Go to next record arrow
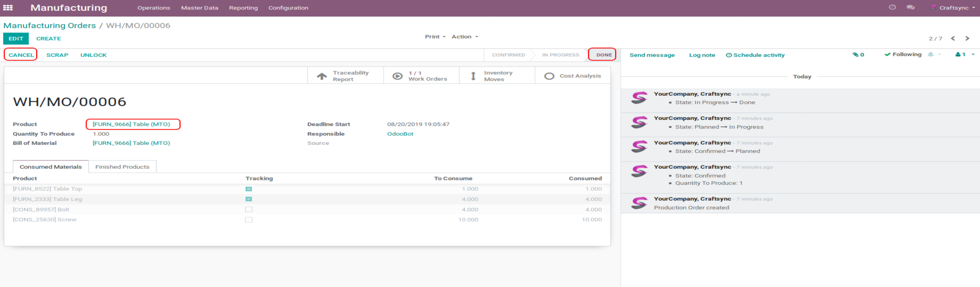This screenshot has width=980, height=287. pos(967,38)
